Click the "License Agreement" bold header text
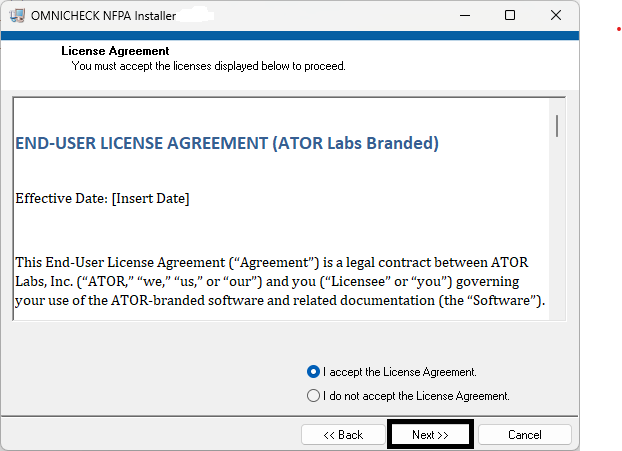The height and width of the screenshot is (451, 622). [115, 51]
